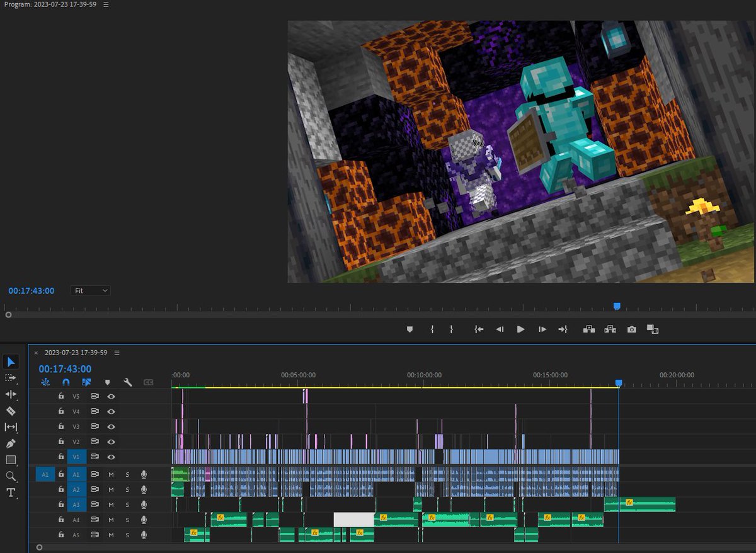Open Timeline Display Settings wrench
756x553 pixels.
pos(128,382)
